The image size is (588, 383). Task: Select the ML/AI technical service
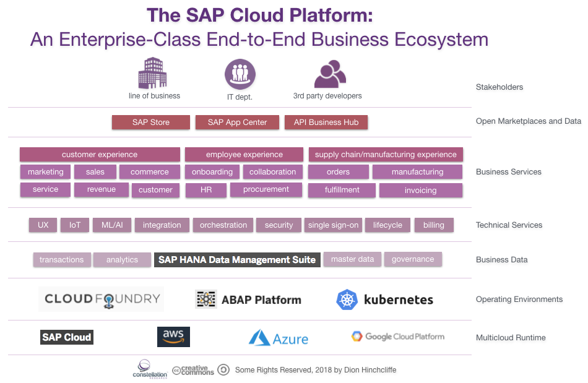click(112, 225)
